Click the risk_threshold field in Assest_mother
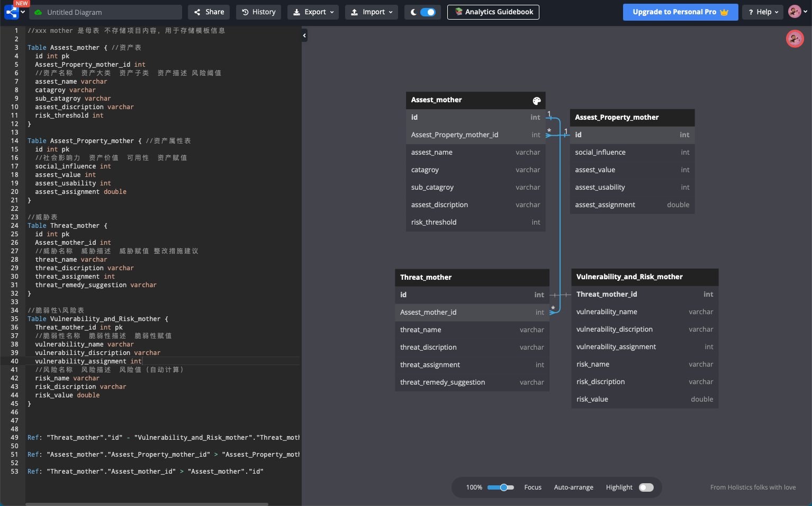This screenshot has height=506, width=812. [x=475, y=223]
